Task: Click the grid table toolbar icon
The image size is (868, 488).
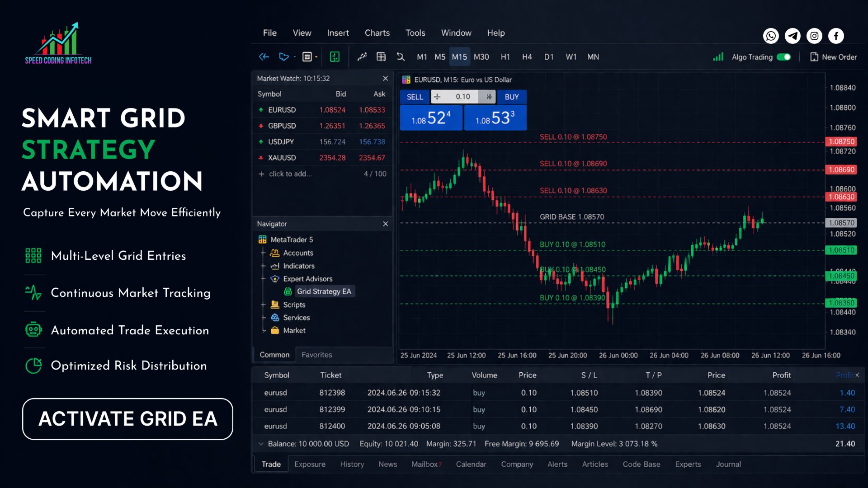Action: 381,57
